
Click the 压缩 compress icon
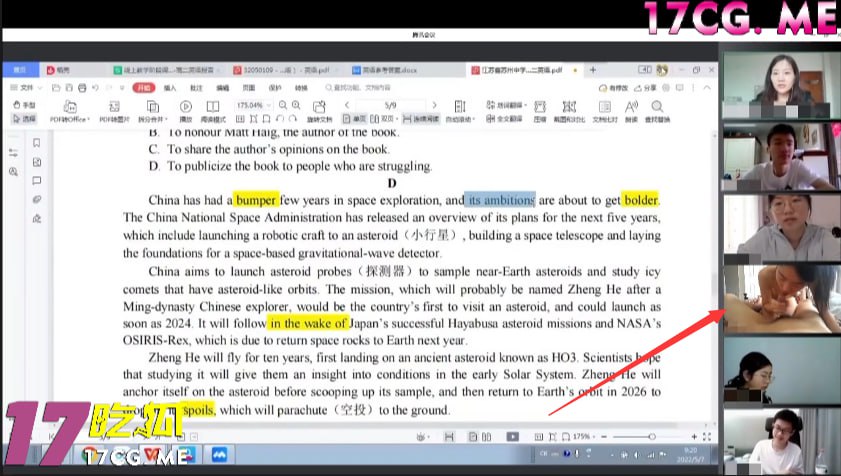tap(539, 111)
